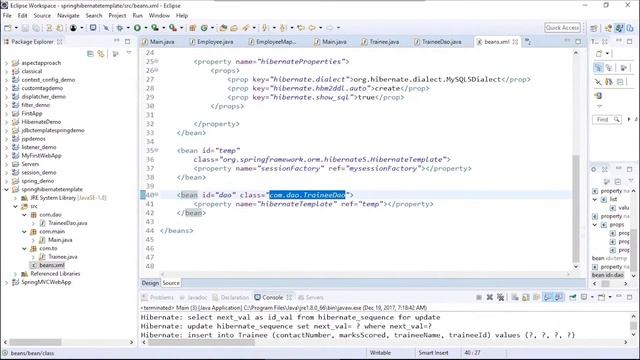Open the Source menu
The height and width of the screenshot is (360, 640).
[42, 16]
